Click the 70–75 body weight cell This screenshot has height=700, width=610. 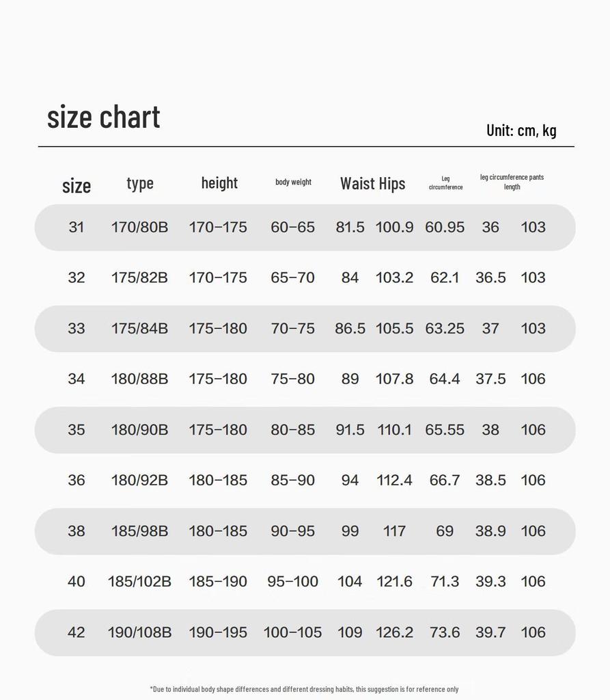(293, 328)
